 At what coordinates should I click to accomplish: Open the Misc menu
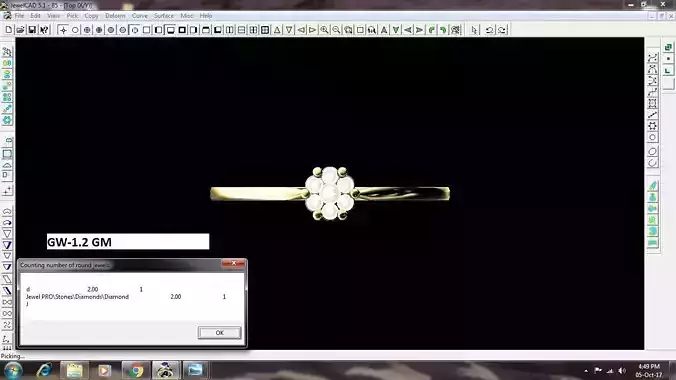click(x=187, y=16)
